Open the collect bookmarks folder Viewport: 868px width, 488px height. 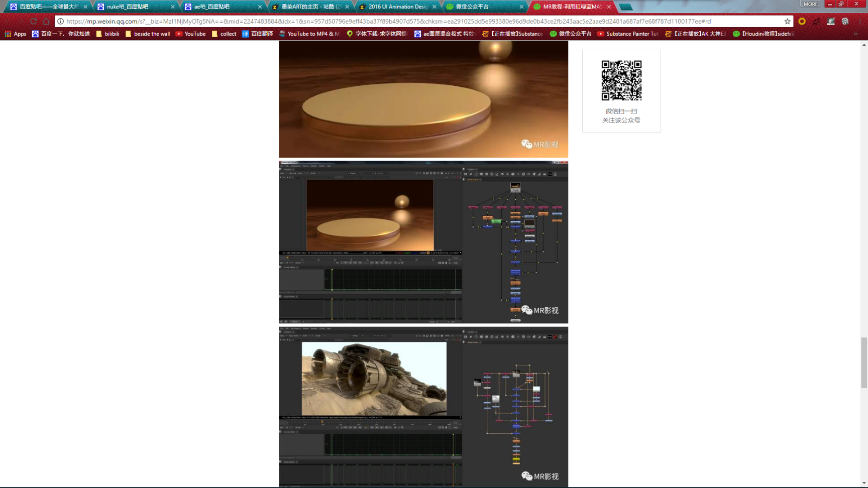tap(224, 34)
